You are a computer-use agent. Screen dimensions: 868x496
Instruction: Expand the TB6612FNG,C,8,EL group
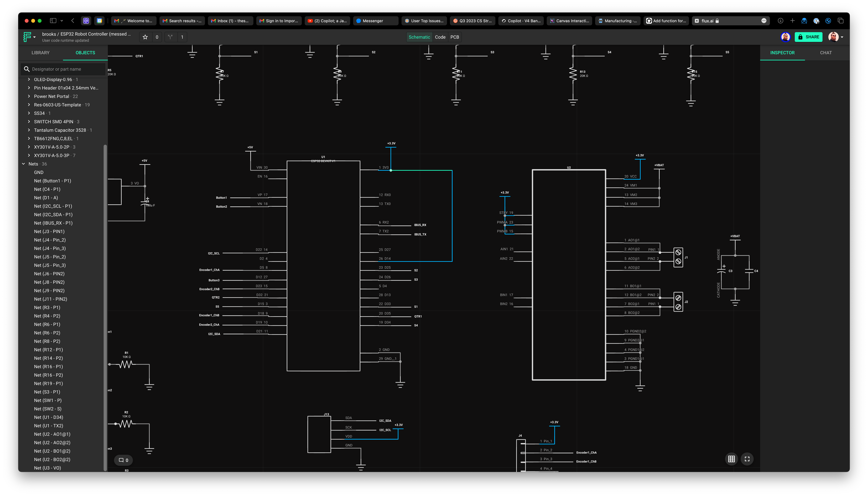click(x=29, y=139)
